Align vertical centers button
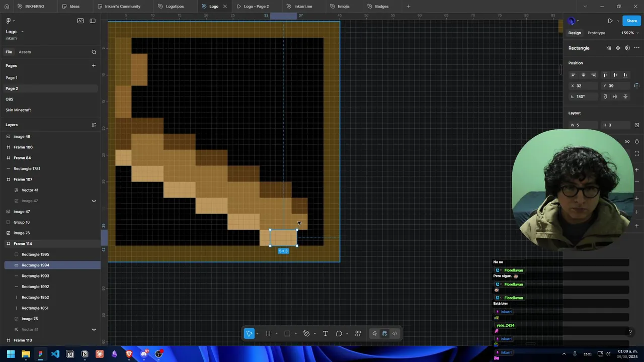This screenshot has height=362, width=644. coord(615,75)
